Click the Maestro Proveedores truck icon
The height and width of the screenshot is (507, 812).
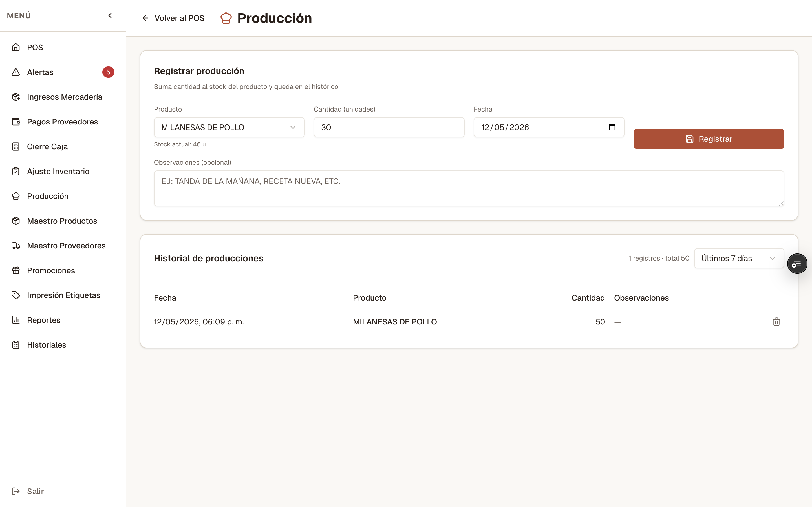(x=16, y=245)
